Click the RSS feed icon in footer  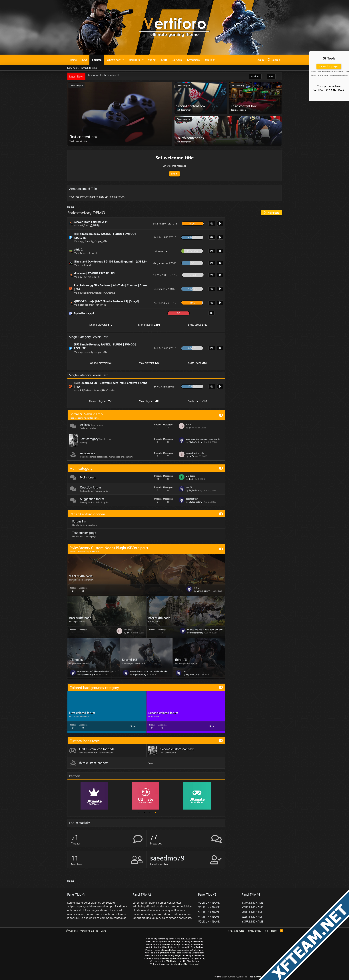point(281,931)
